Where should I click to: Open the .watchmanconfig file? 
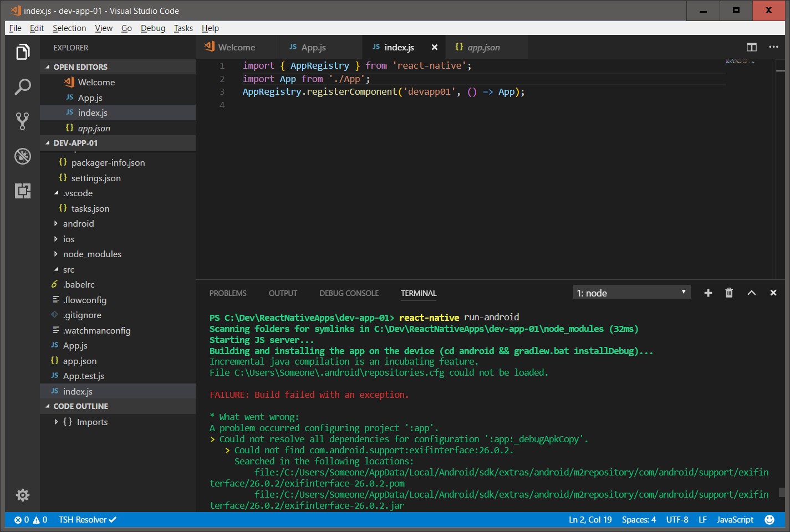click(118, 331)
